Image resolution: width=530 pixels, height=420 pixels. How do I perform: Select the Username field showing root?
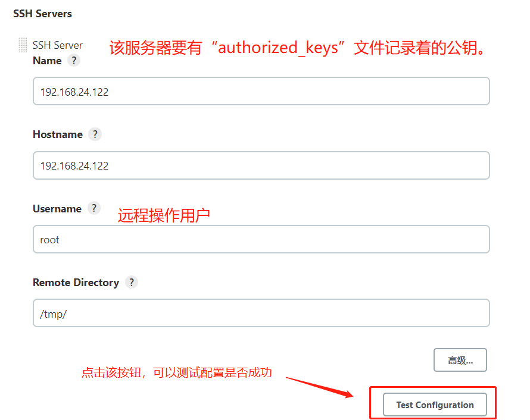[x=261, y=239]
